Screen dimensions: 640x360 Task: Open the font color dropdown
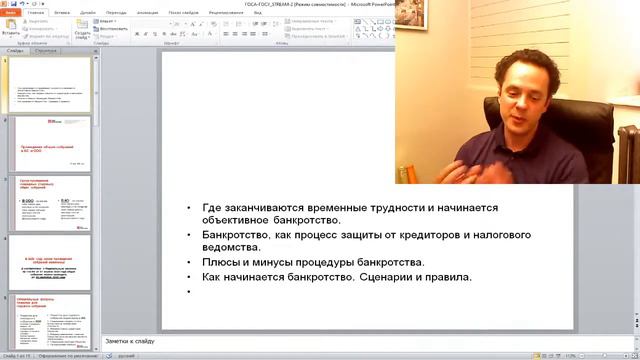tap(211, 34)
